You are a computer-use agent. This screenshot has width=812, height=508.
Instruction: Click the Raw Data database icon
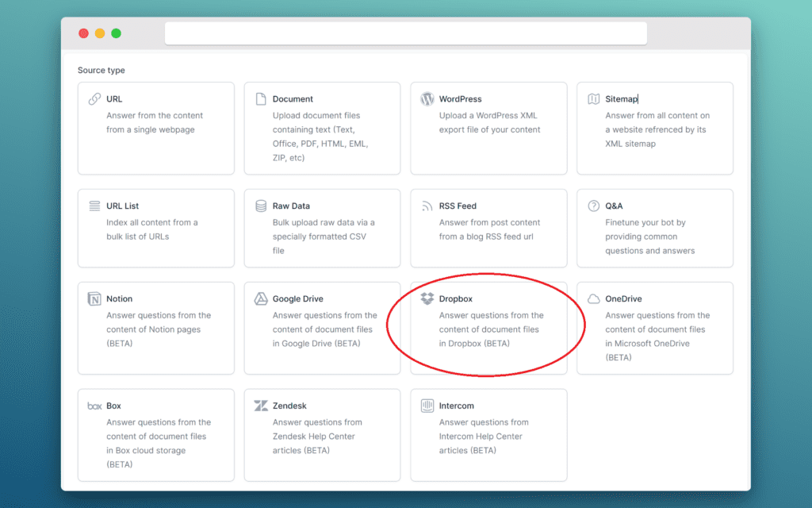pyautogui.click(x=261, y=206)
